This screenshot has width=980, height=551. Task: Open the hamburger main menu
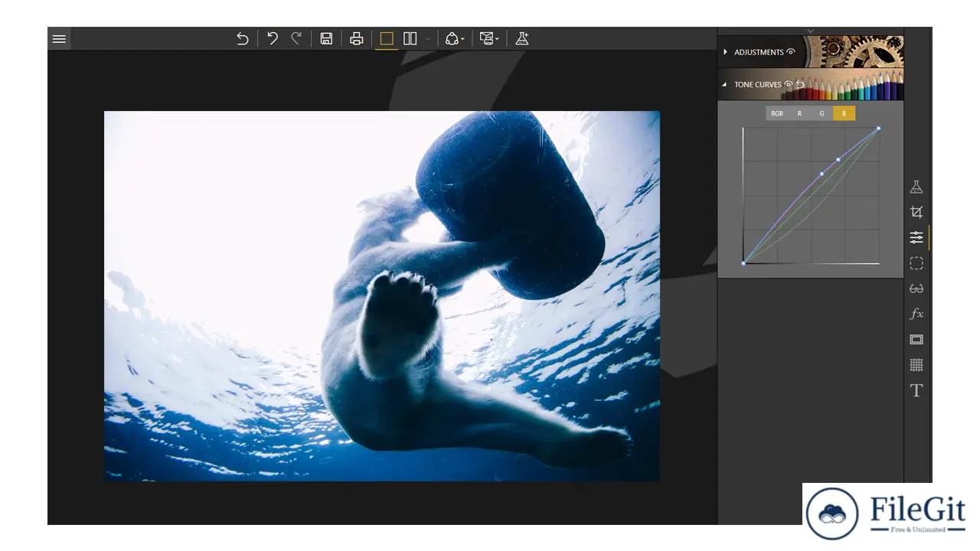pos(59,38)
